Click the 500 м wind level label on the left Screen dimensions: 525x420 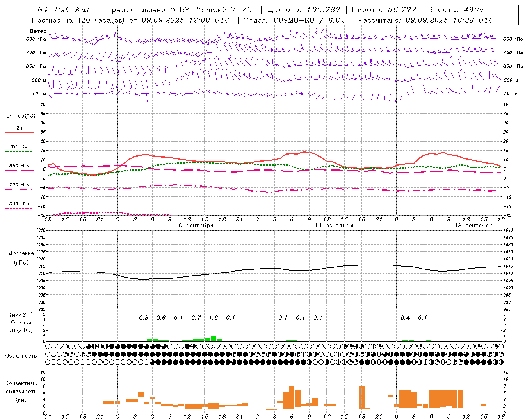[x=39, y=80]
